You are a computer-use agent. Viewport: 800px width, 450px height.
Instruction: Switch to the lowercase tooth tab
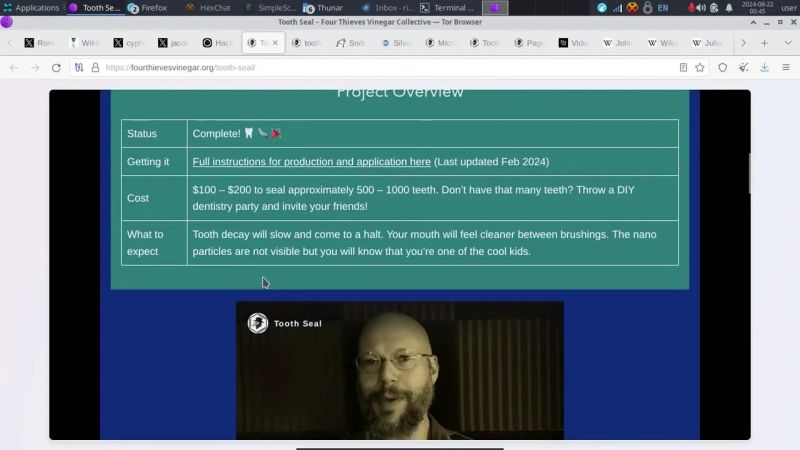click(x=307, y=43)
